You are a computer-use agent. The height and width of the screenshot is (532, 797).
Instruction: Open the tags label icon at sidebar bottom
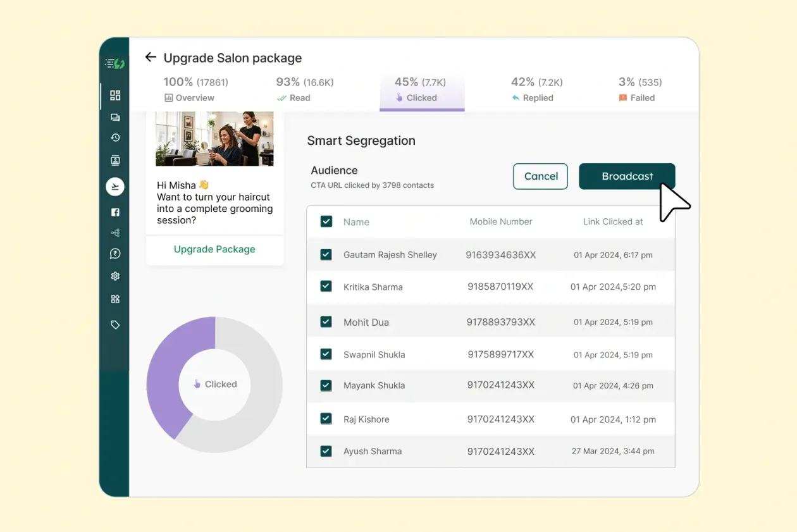tap(114, 325)
